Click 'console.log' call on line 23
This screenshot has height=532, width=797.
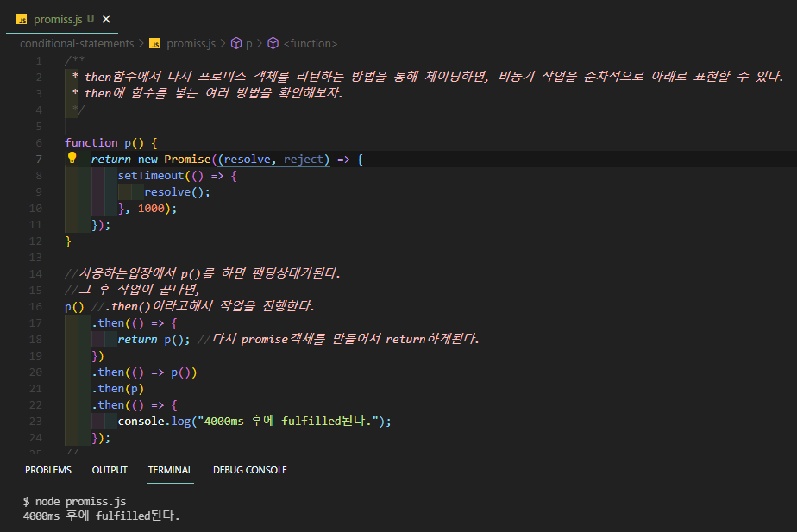(x=154, y=422)
